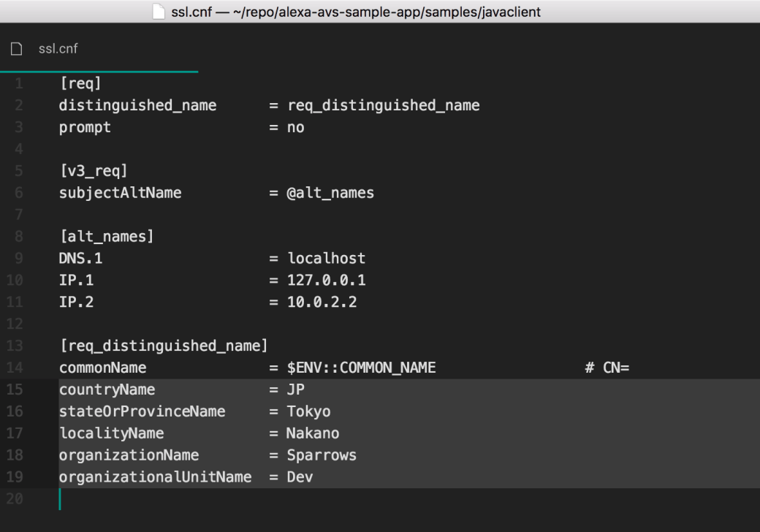Image resolution: width=760 pixels, height=532 pixels.
Task: Click the organizationalUnitName key on line 19
Action: [155, 477]
